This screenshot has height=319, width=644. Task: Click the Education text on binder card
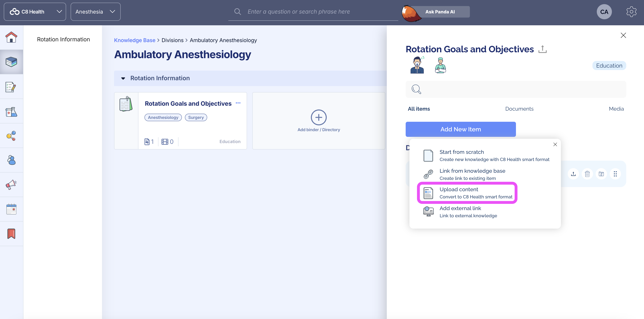pyautogui.click(x=230, y=142)
